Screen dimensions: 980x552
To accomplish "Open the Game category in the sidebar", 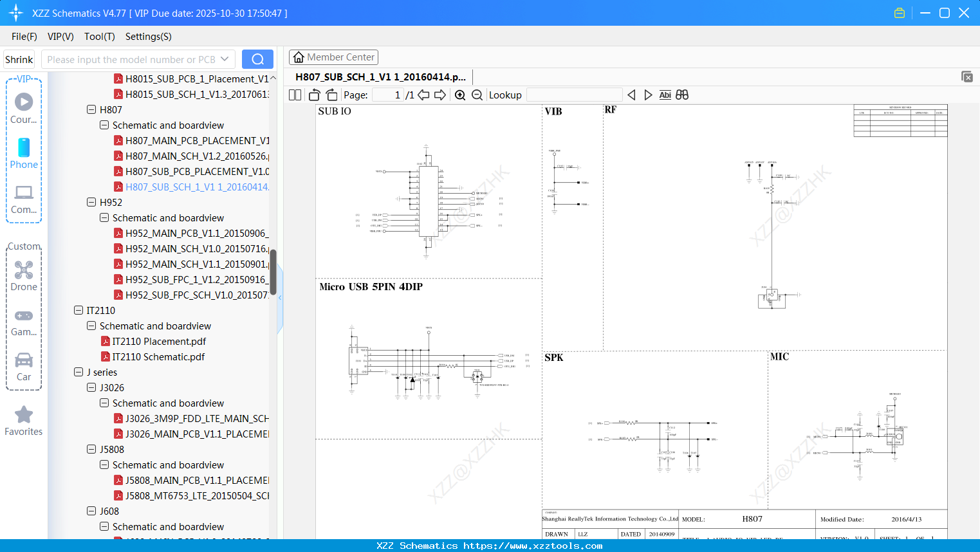I will tap(24, 322).
